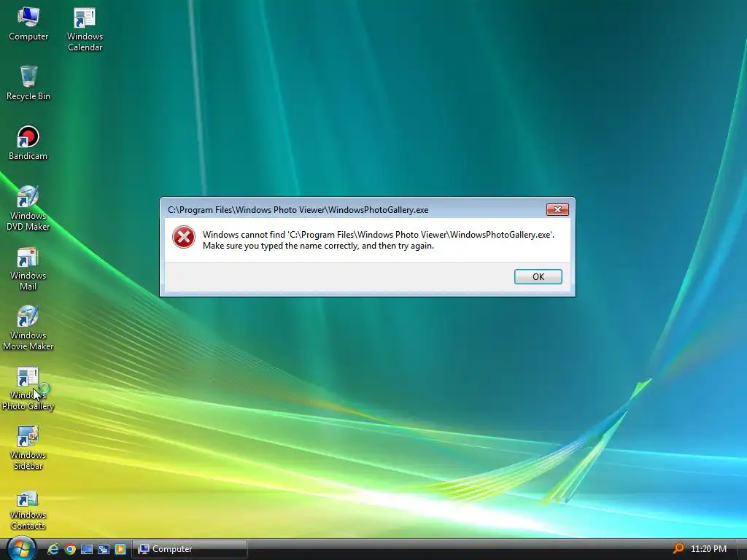Click the 'Windows cannot find' message text
Screen dimensions: 747x560
click(379, 240)
